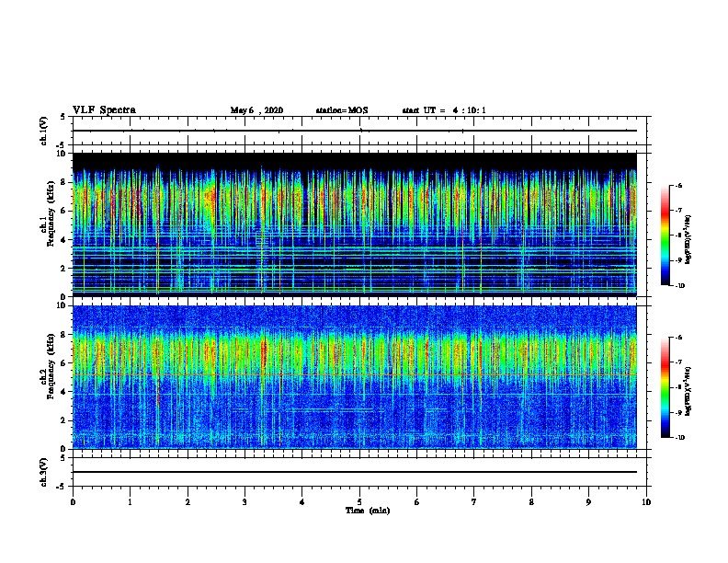The image size is (728, 563).
Task: Click the upper color bar's log(PSD) units label
Action: click(688, 240)
